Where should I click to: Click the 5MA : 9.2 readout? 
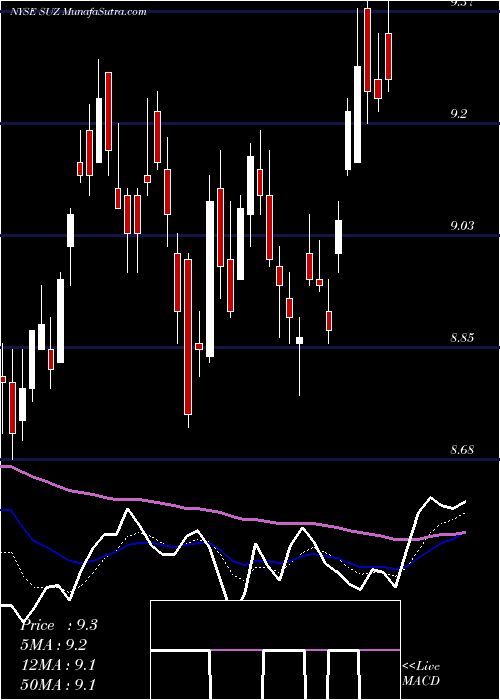54,645
